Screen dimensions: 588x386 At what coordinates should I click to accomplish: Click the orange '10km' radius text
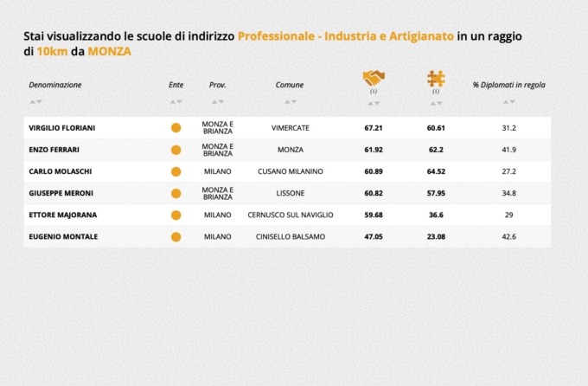point(52,51)
